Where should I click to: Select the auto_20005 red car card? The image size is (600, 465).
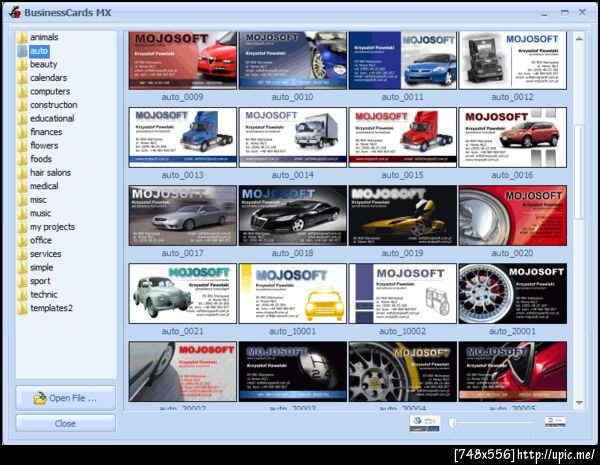coord(512,372)
